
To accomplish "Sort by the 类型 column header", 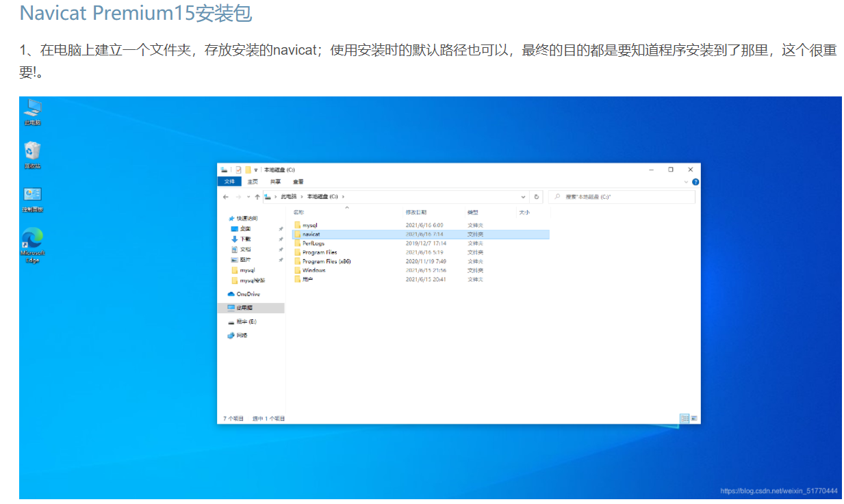I will pos(473,213).
